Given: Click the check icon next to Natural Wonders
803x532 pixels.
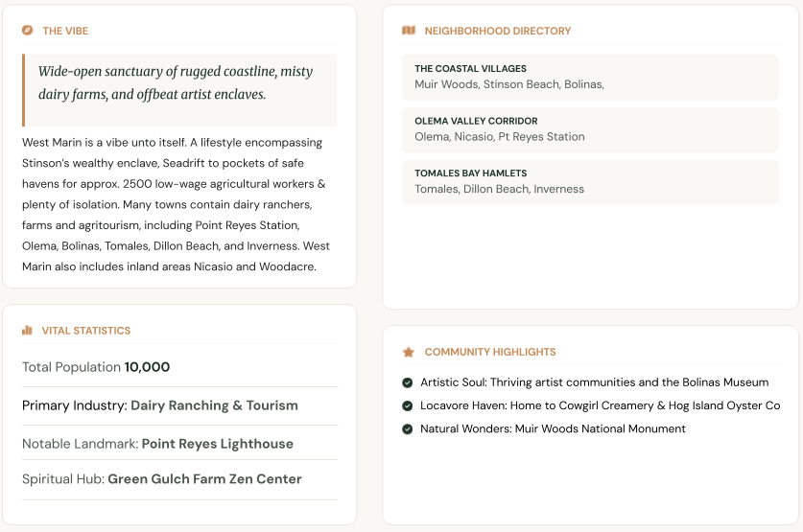Looking at the screenshot, I should tap(408, 428).
